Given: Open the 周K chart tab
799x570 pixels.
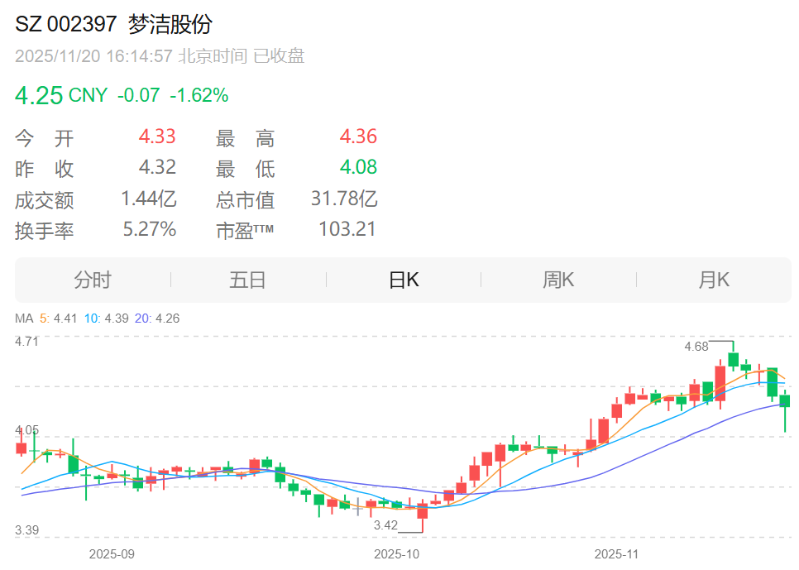Looking at the screenshot, I should pyautogui.click(x=558, y=280).
